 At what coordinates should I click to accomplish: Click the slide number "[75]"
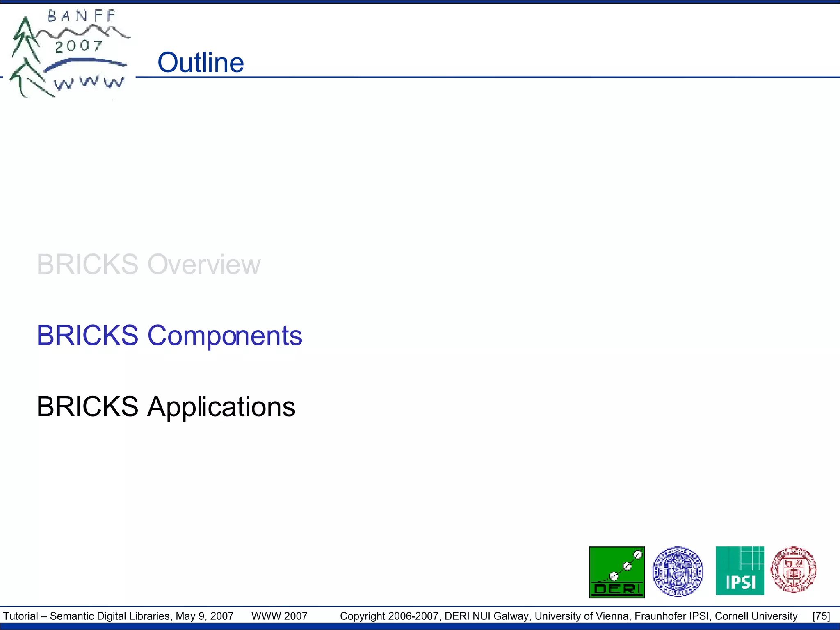[x=822, y=616]
